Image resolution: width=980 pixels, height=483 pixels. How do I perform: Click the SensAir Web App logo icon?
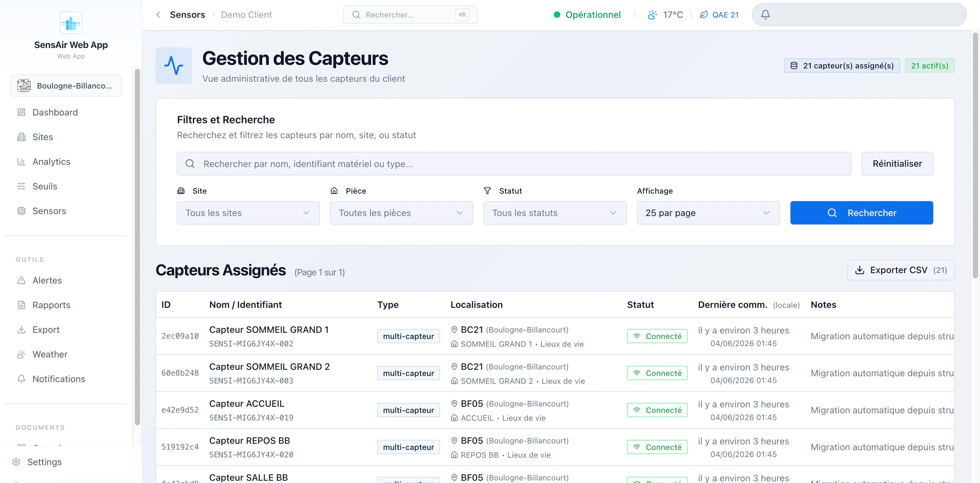[x=71, y=23]
